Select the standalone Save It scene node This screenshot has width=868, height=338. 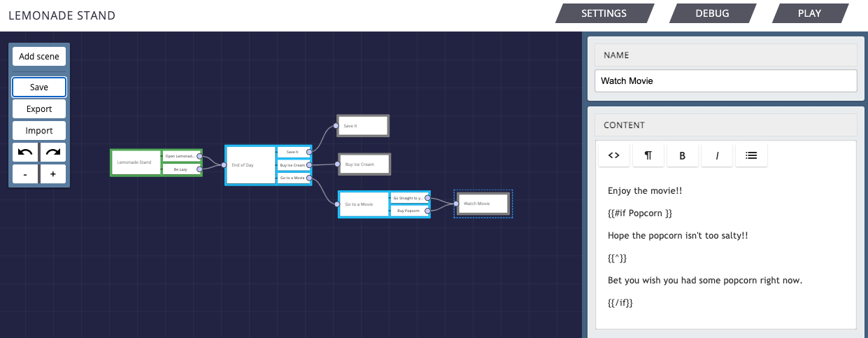362,126
